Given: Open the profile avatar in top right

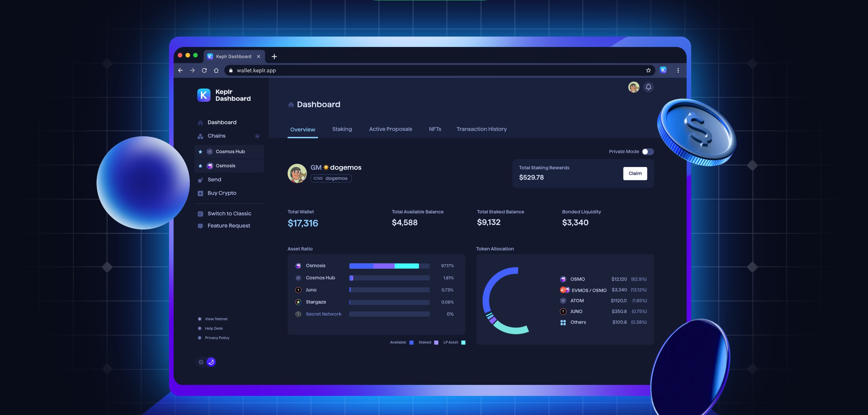Looking at the screenshot, I should point(634,87).
